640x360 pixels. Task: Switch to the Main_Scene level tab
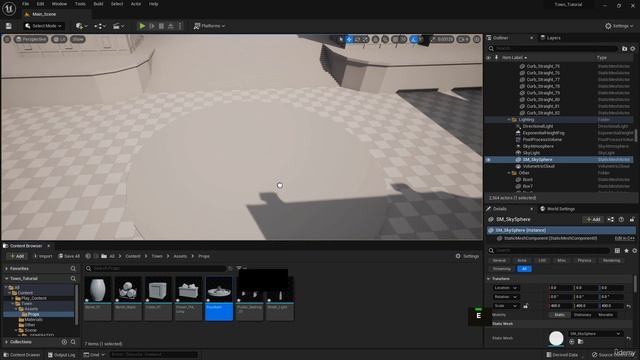coord(44,14)
